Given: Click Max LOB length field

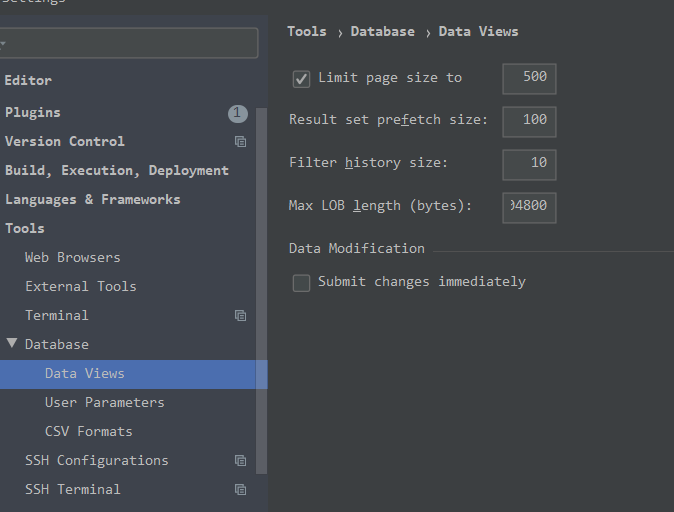Looking at the screenshot, I should point(529,208).
